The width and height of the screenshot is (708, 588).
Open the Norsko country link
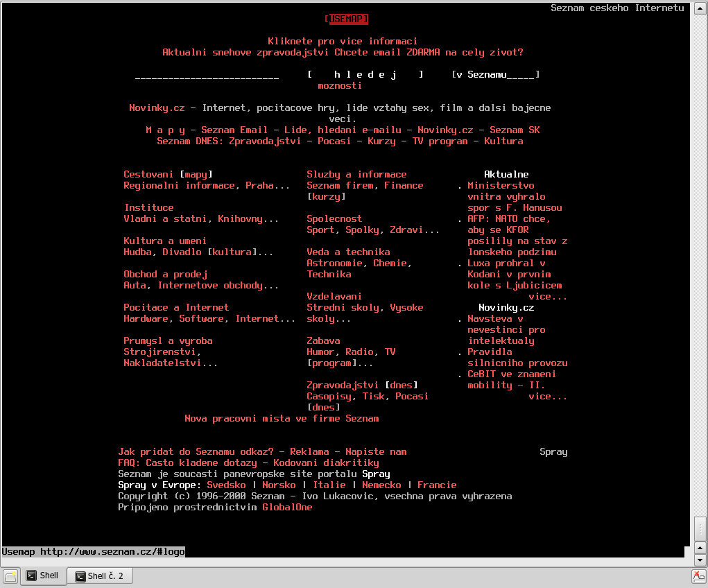pyautogui.click(x=279, y=485)
